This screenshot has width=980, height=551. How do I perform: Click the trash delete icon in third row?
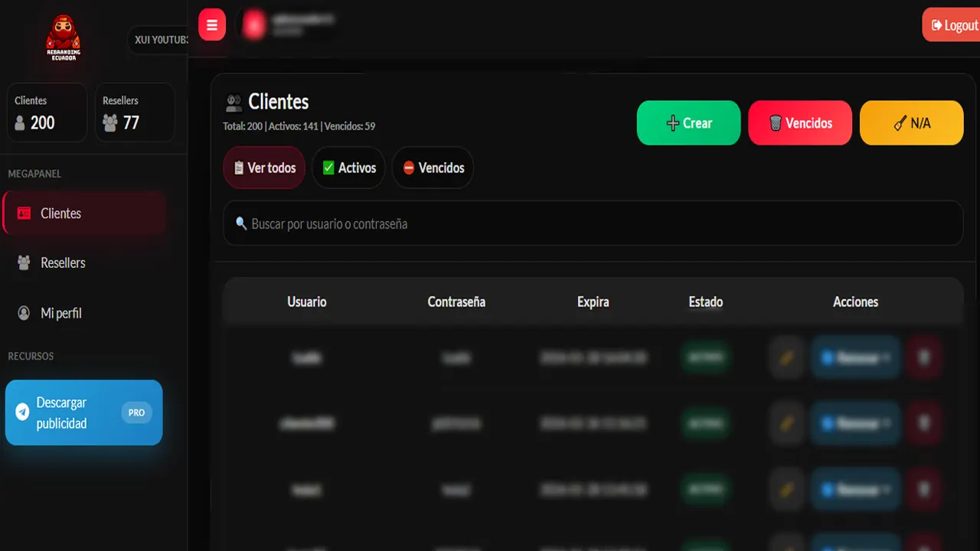point(924,489)
